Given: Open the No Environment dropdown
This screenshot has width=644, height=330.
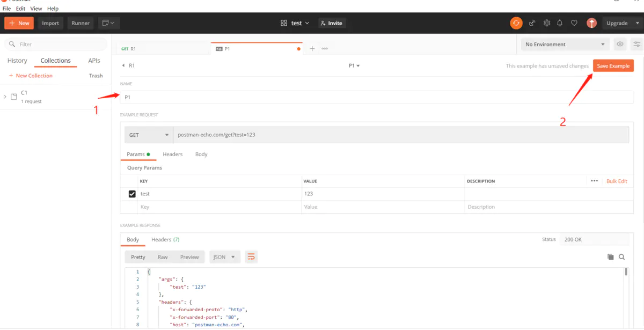Looking at the screenshot, I should click(x=565, y=44).
